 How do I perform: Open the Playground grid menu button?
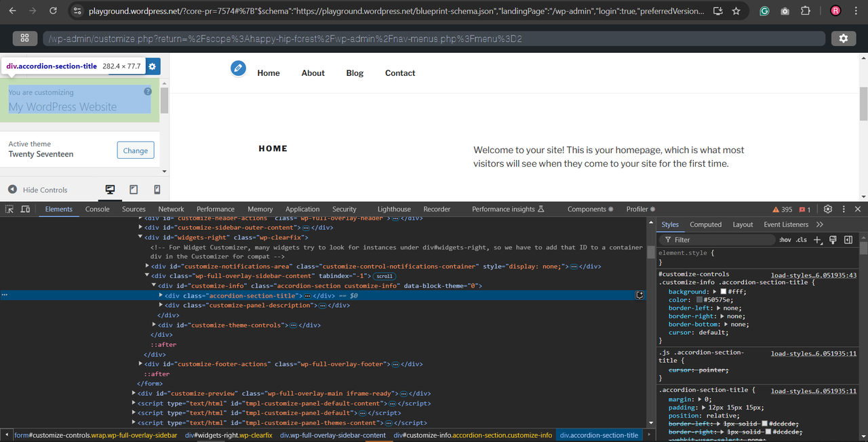[x=24, y=39]
